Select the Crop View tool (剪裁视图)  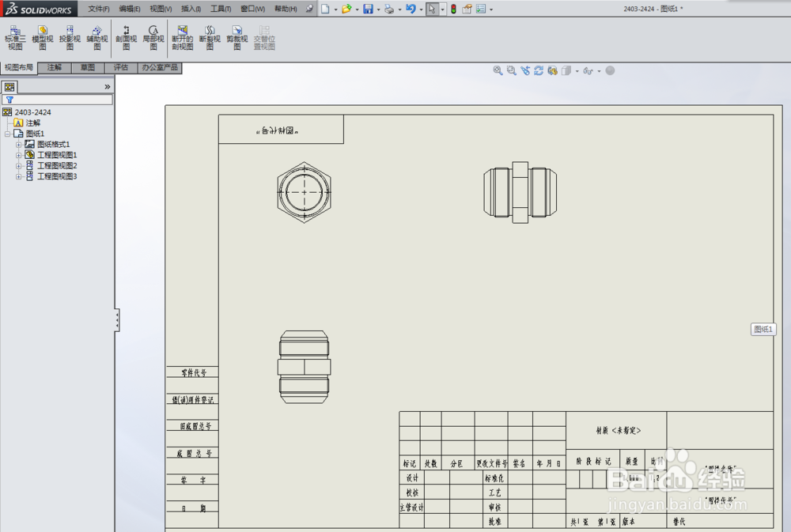(237, 36)
